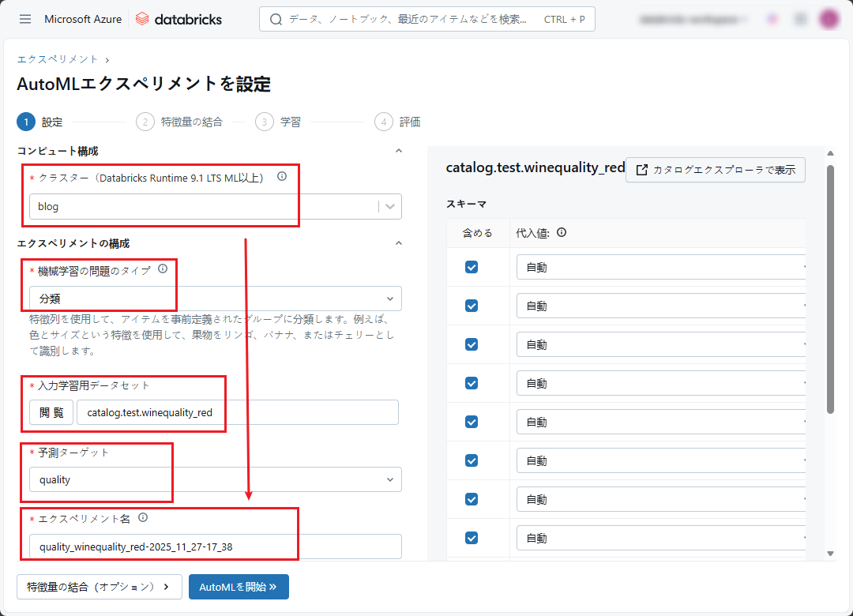Toggle the last visible schema row checkbox
The height and width of the screenshot is (616, 853).
[x=472, y=538]
